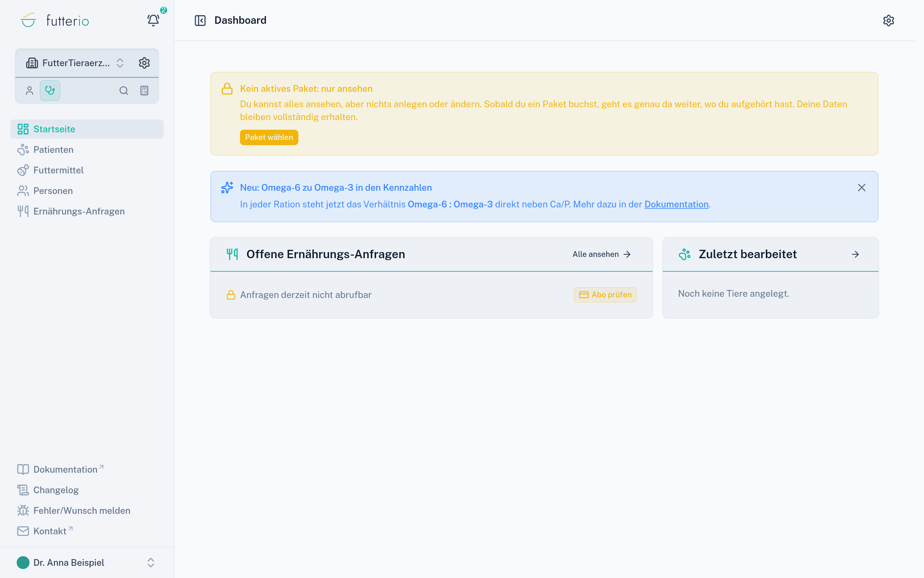Image resolution: width=924 pixels, height=578 pixels.
Task: Open the calculator icon in sidebar
Action: coord(144,91)
